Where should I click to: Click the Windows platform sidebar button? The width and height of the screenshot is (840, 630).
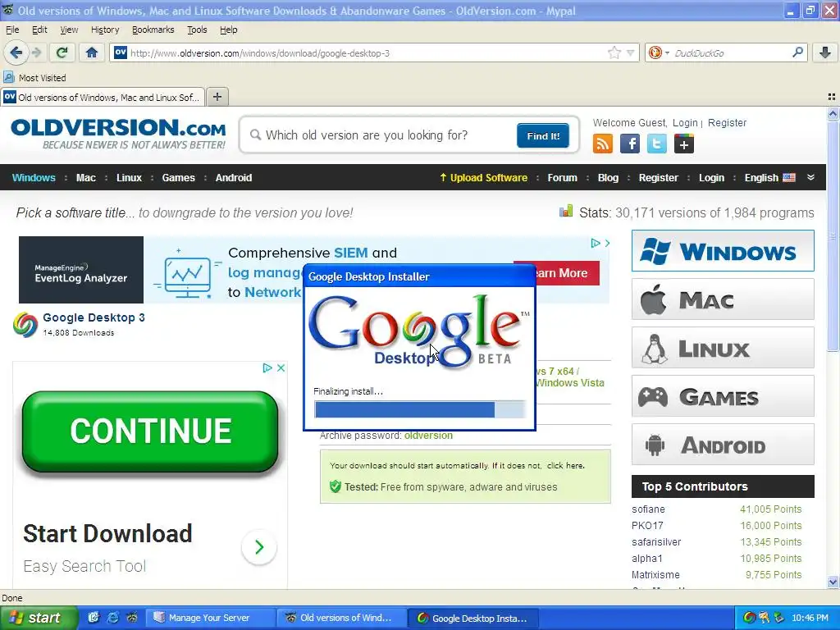(x=723, y=251)
